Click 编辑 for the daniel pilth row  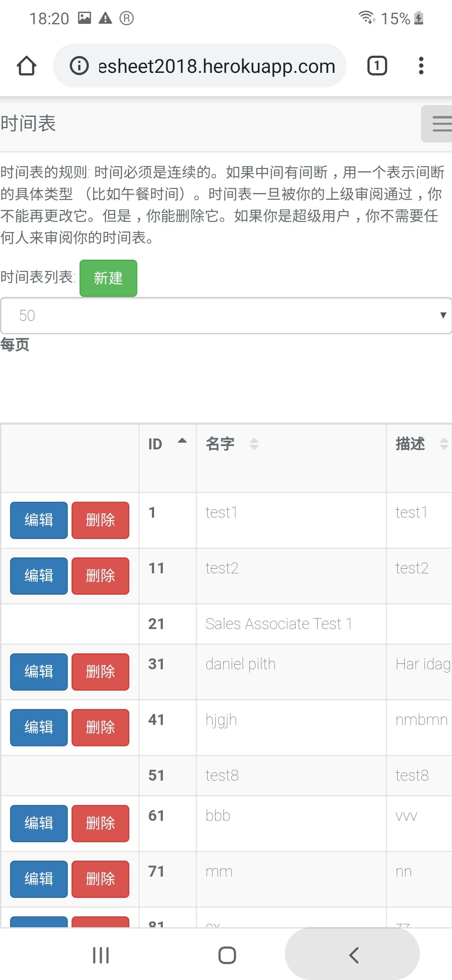tap(39, 672)
